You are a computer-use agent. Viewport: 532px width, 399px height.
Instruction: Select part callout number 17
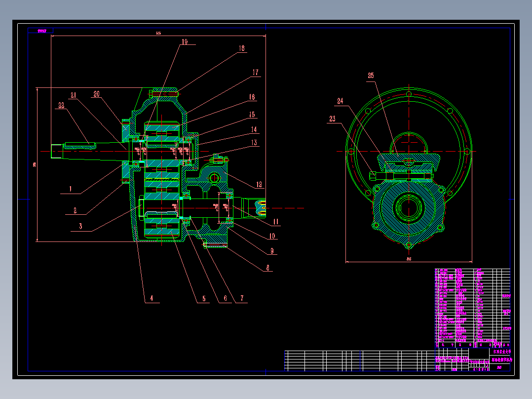pos(256,72)
